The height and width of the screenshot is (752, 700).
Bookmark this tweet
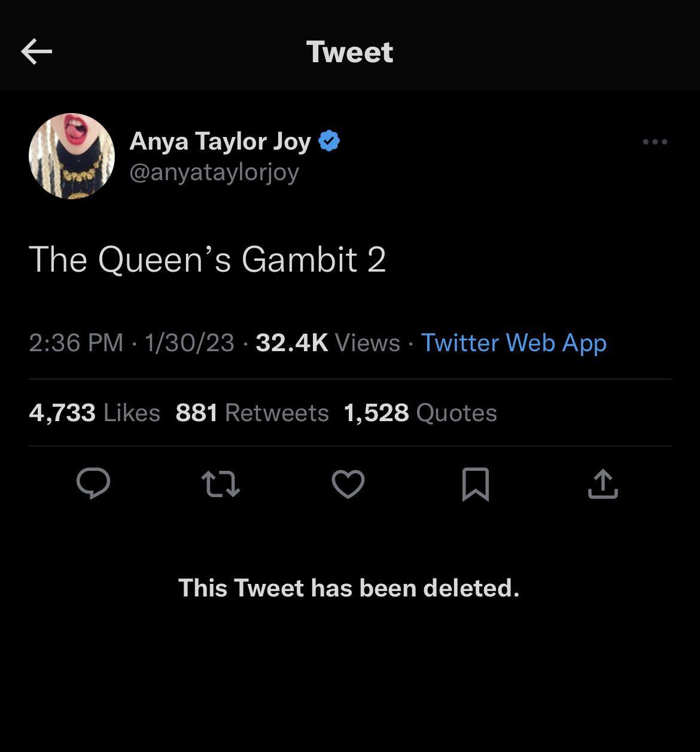pyautogui.click(x=476, y=484)
